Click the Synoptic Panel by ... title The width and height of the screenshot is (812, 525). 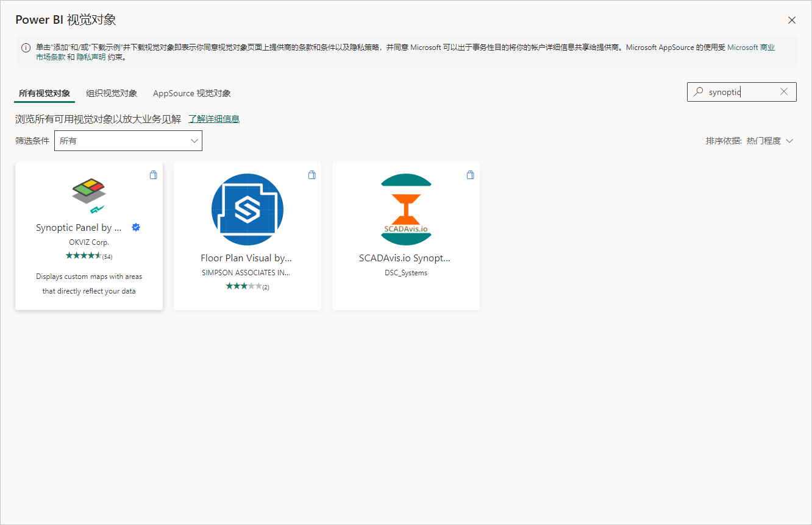tap(79, 228)
